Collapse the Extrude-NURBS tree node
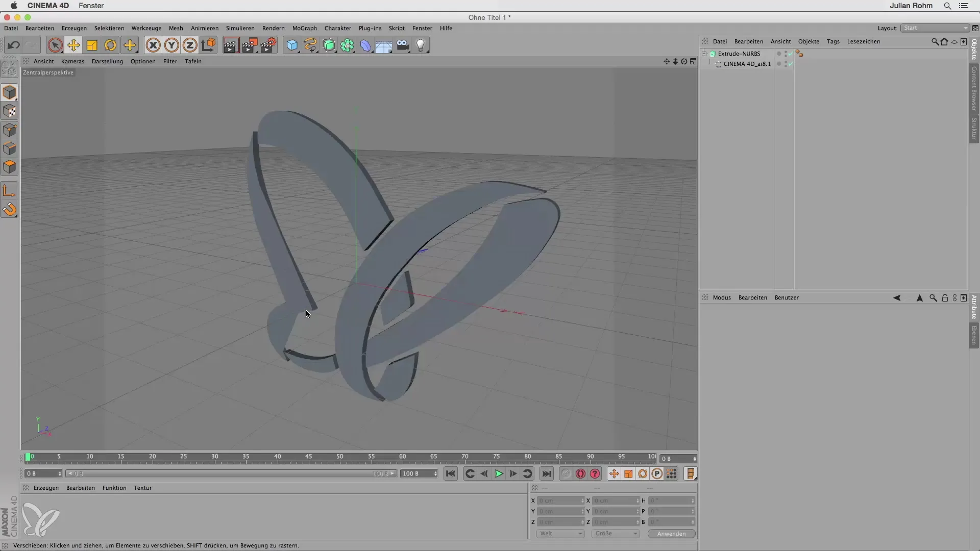Viewport: 980px width, 551px height. click(704, 54)
